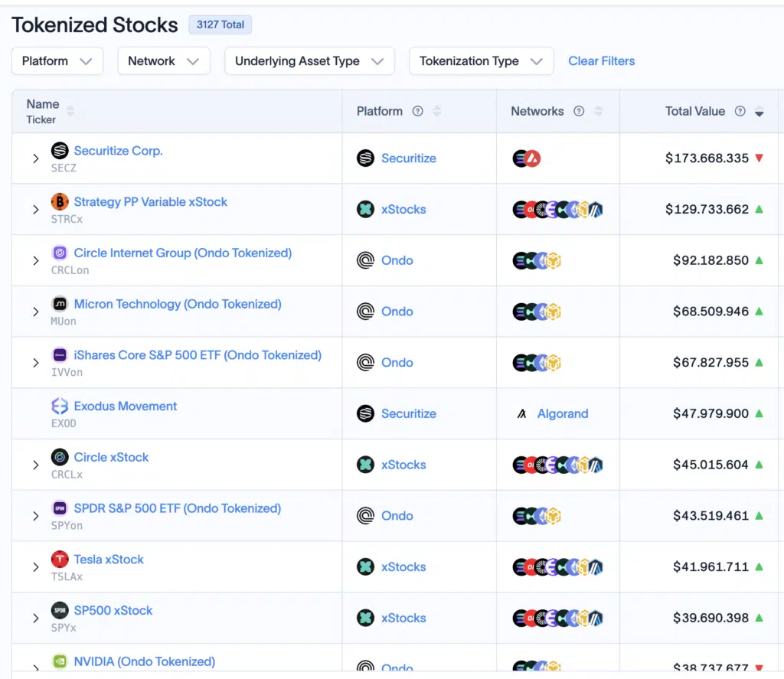Expand the SPDR S&P 500 ETF row
The height and width of the screenshot is (679, 784).
pos(35,516)
